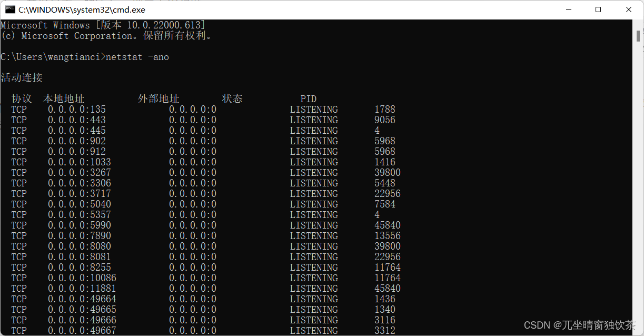644x336 pixels.
Task: Click the PID value 1436
Action: (385, 299)
